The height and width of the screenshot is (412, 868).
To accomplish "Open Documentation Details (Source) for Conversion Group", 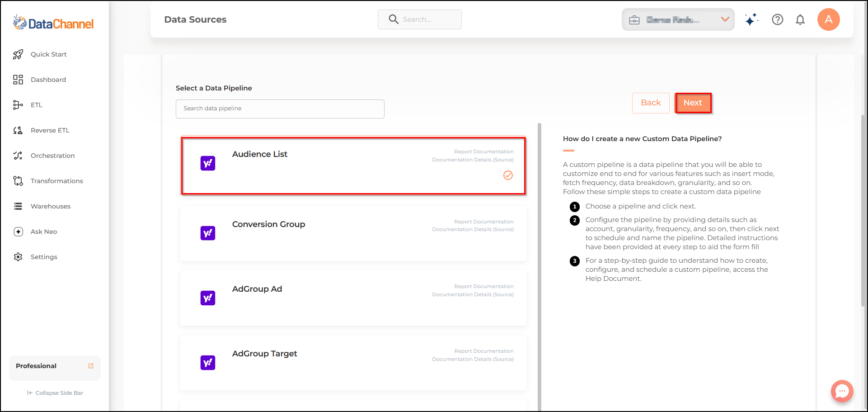I will pyautogui.click(x=473, y=229).
